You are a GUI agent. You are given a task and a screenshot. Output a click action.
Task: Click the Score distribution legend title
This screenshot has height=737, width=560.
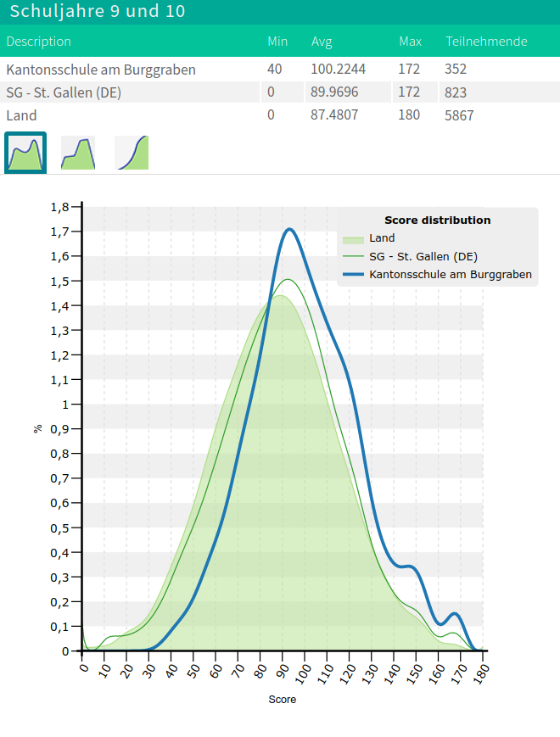click(x=437, y=220)
